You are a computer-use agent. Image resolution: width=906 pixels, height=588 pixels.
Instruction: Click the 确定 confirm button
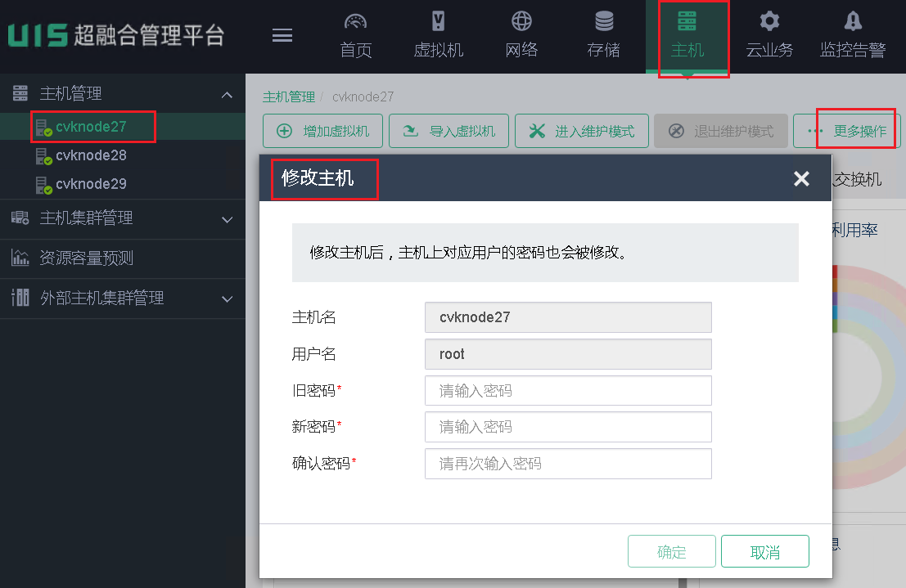(671, 552)
